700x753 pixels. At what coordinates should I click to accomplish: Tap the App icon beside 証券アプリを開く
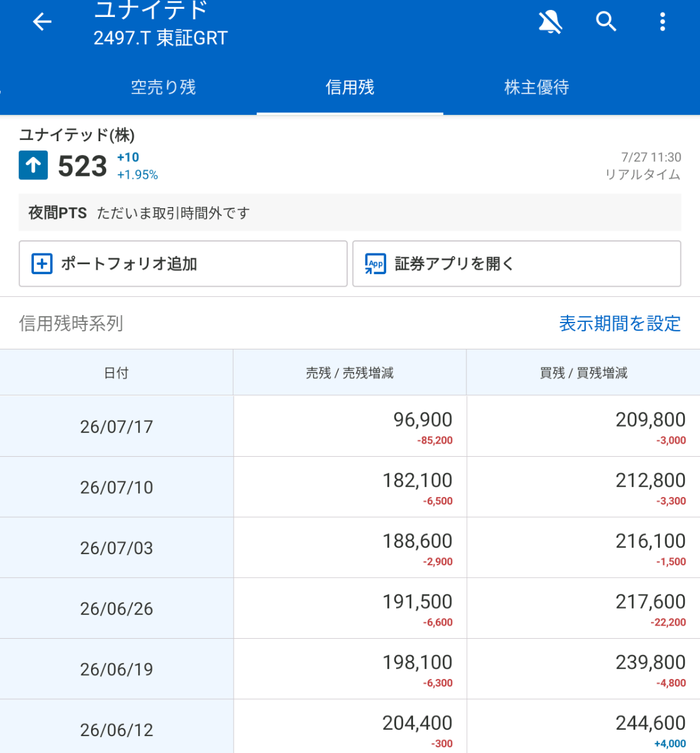375,264
